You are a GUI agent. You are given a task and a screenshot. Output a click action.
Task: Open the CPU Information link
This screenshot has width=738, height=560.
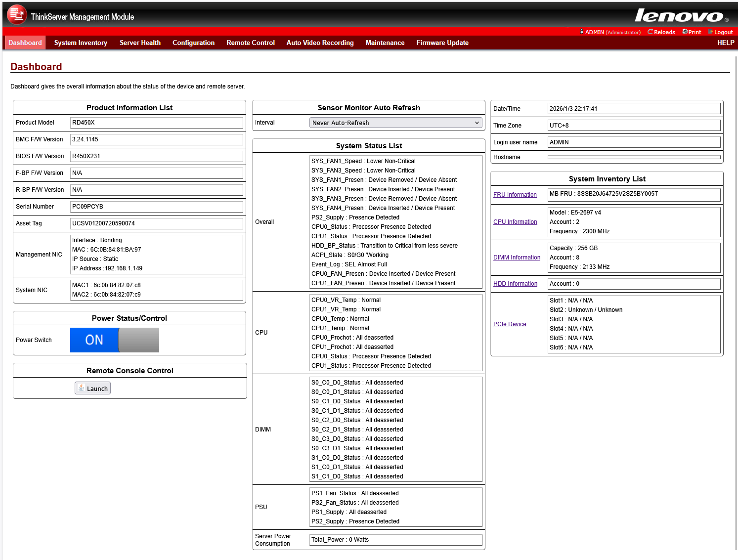coord(515,221)
